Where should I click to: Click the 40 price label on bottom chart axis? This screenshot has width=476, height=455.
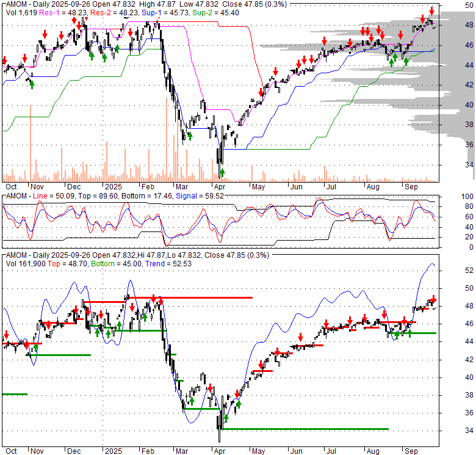pos(469,377)
